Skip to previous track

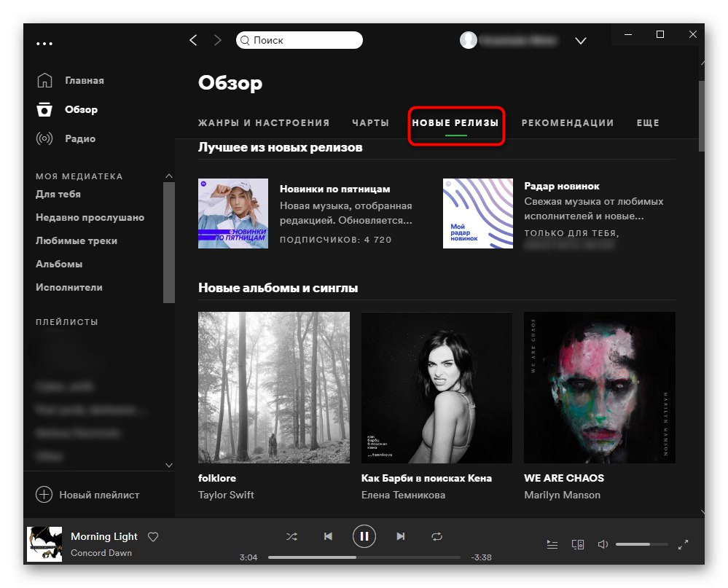[x=328, y=536]
